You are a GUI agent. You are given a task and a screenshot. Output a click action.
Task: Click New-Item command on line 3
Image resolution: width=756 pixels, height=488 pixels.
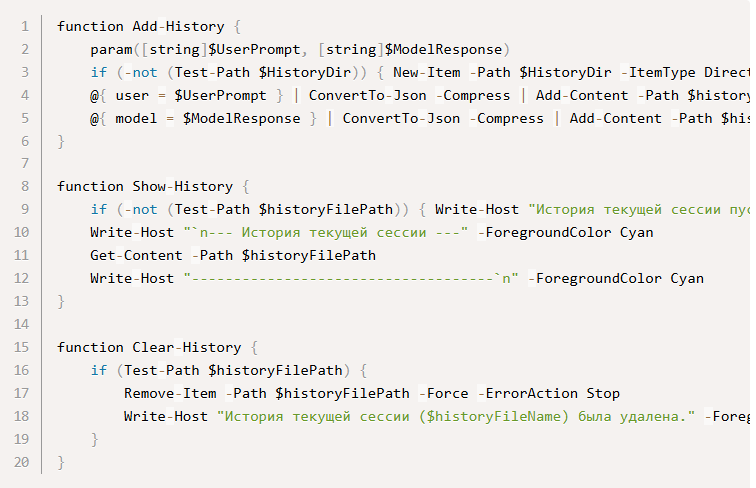coord(430,72)
